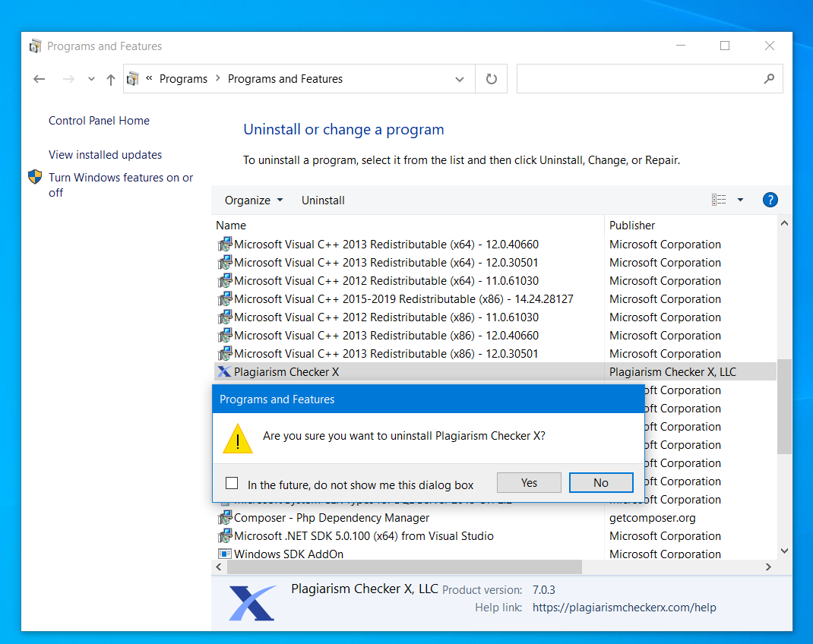Click the back navigation arrow

click(39, 79)
